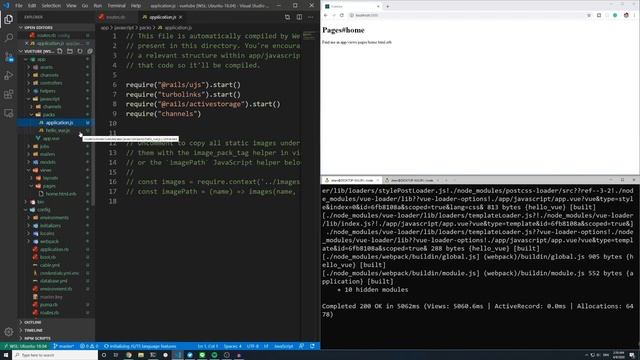Collapse the packs folder
Viewport: 640px width, 360px height.
coord(49,115)
